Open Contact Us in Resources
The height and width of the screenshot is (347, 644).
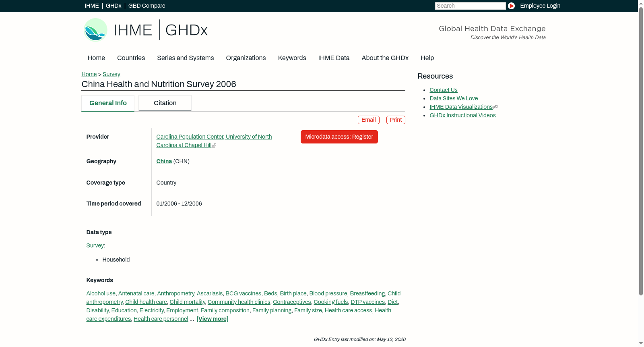point(444,90)
